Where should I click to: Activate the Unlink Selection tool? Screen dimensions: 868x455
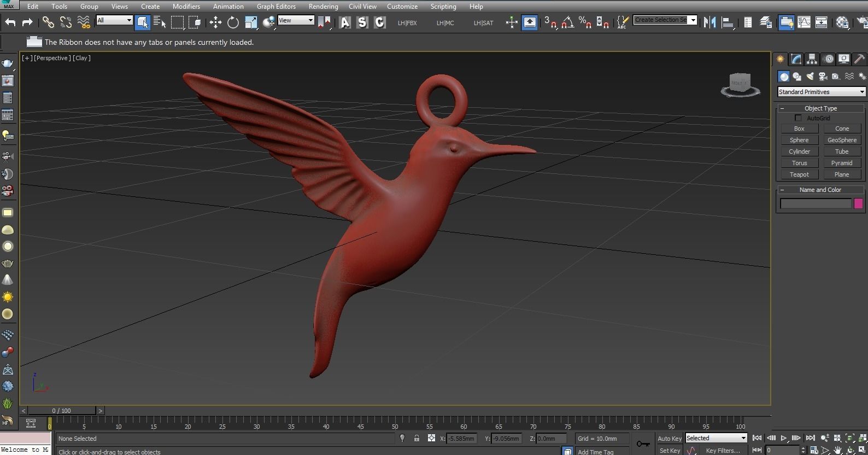click(x=66, y=22)
